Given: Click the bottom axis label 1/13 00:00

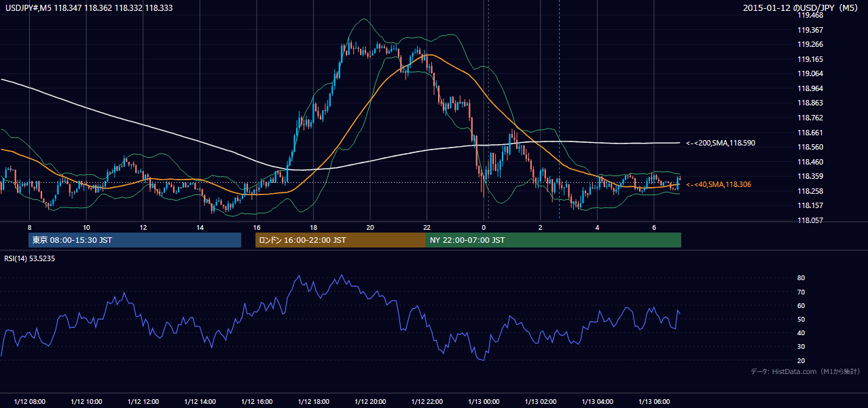Looking at the screenshot, I should tap(484, 401).
